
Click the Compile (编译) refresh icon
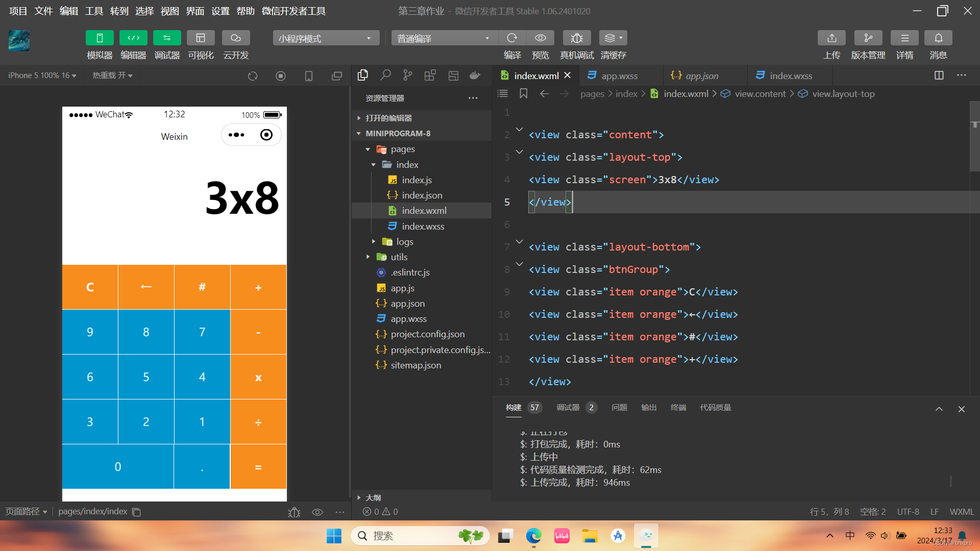point(512,38)
